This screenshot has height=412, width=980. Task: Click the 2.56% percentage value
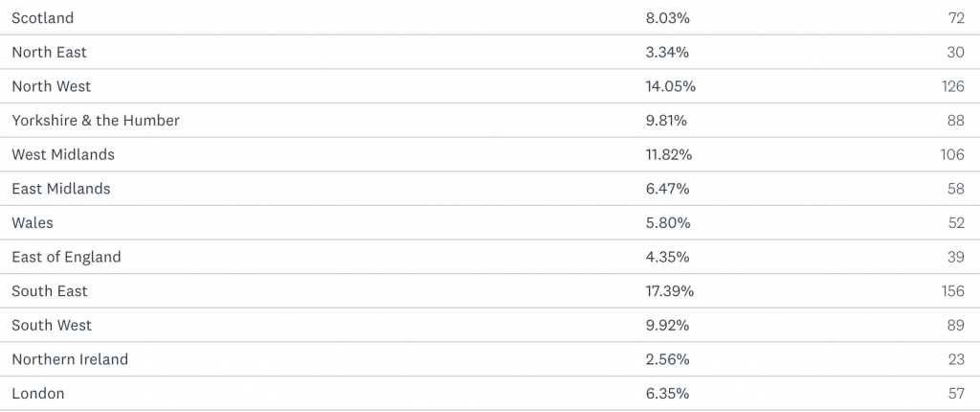(668, 359)
